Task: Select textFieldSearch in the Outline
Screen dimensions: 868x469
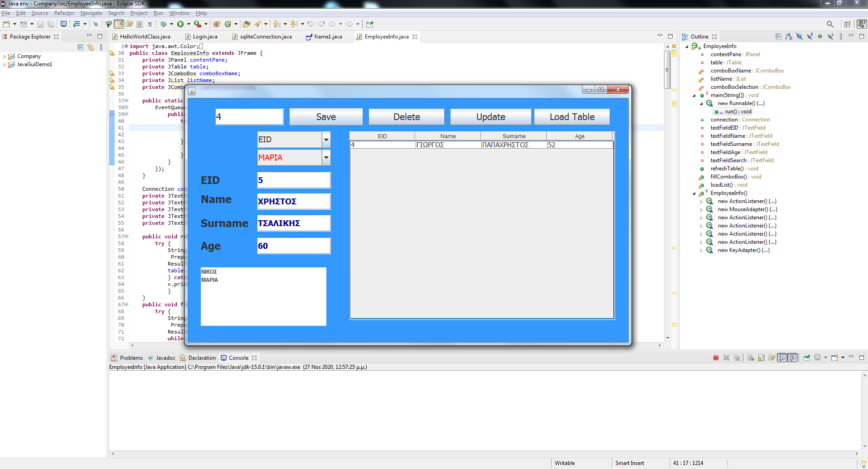Action: 742,160
